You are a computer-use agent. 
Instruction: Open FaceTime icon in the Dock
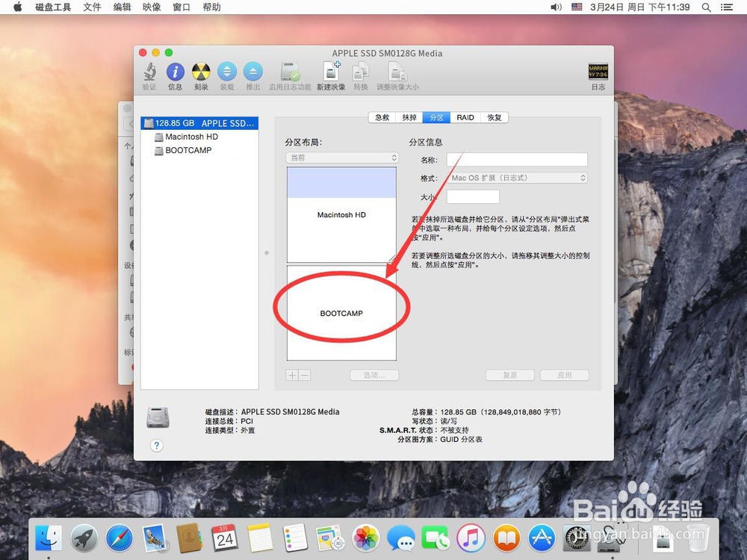(x=436, y=538)
